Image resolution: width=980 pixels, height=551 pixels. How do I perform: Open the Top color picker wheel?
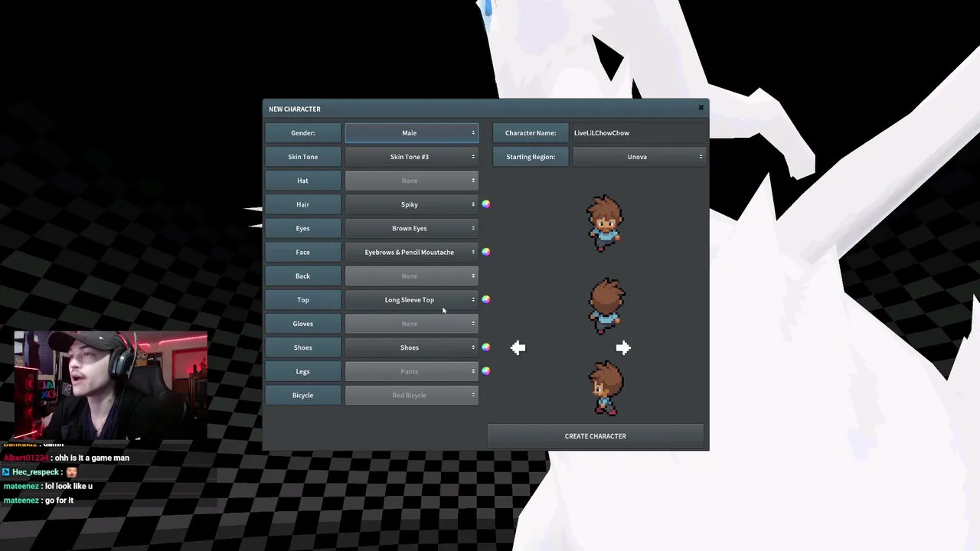click(485, 299)
